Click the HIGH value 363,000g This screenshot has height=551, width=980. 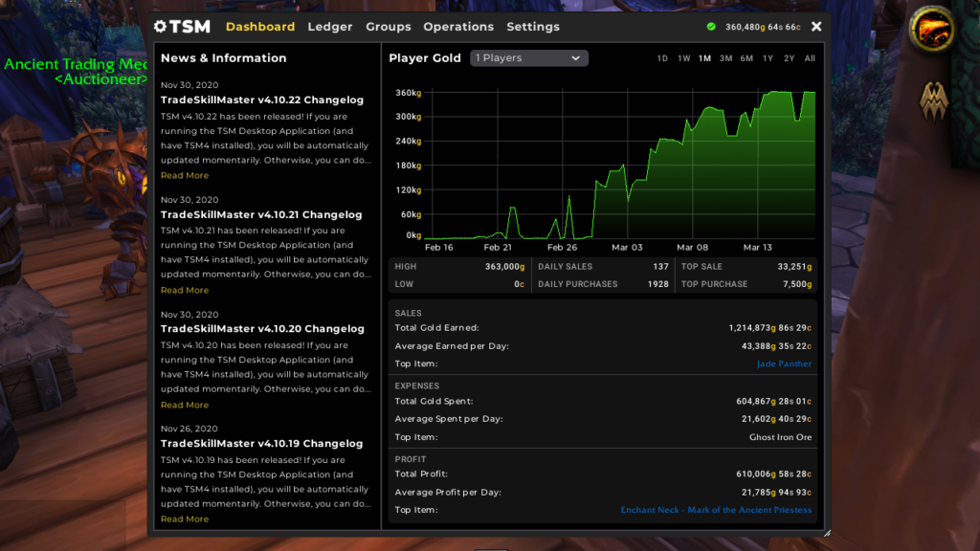(x=505, y=267)
